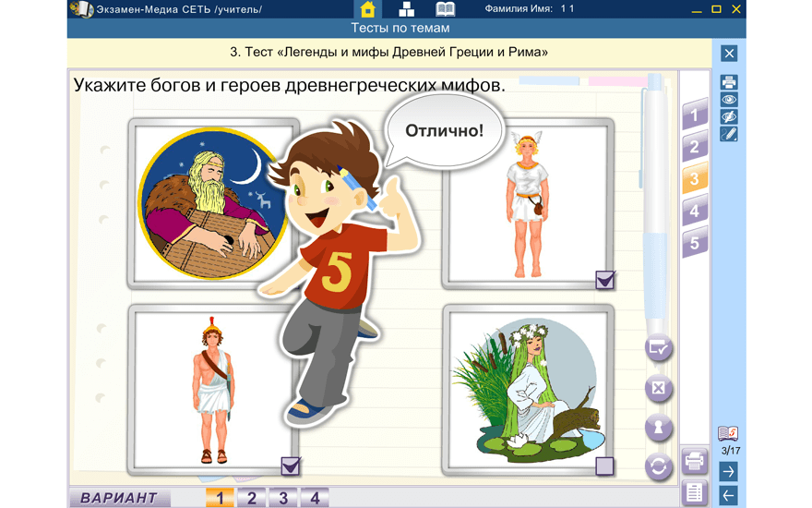The width and height of the screenshot is (812, 508).
Task: Click the check answer round button
Action: click(658, 348)
